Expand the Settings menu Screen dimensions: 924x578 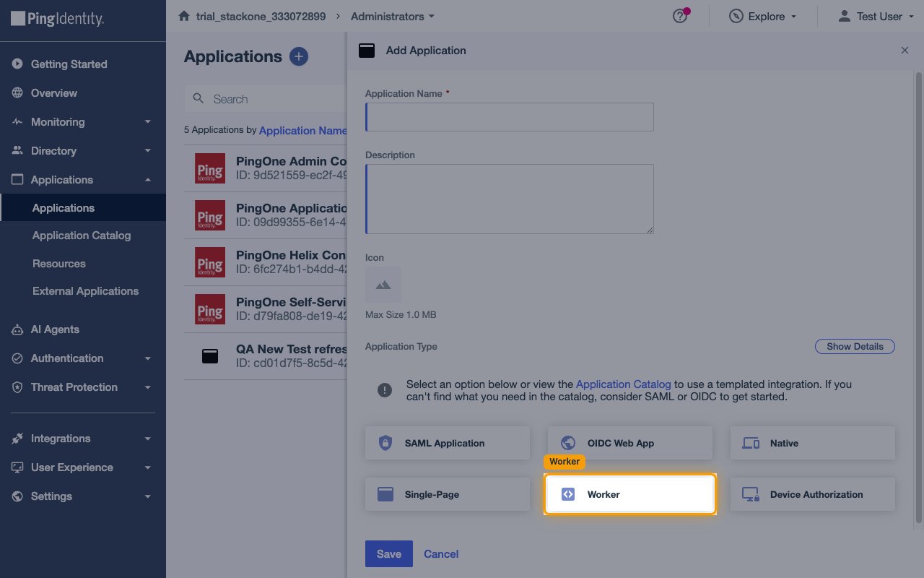point(147,496)
